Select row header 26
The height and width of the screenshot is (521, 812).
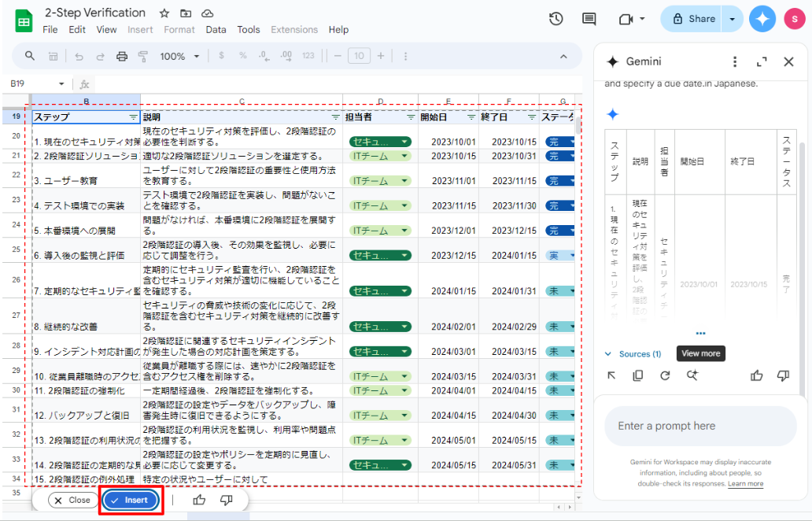click(16, 279)
